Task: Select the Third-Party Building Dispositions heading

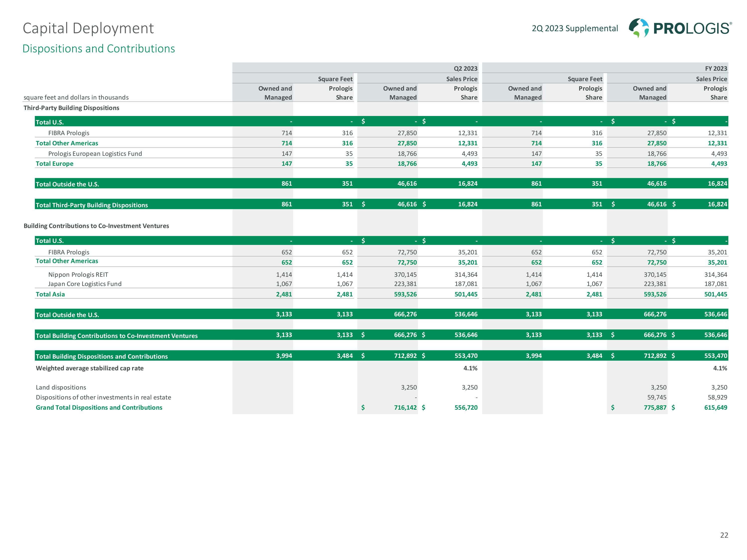Action: point(71,108)
